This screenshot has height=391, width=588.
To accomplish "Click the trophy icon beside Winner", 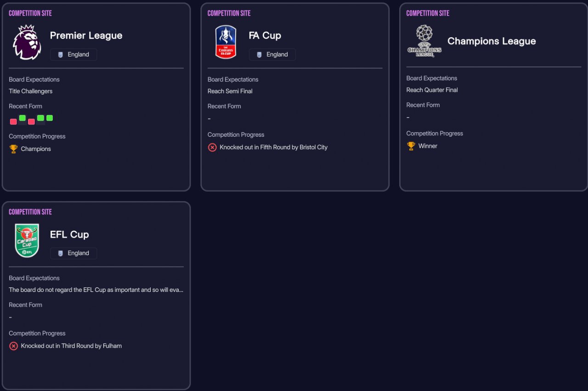I will point(411,146).
